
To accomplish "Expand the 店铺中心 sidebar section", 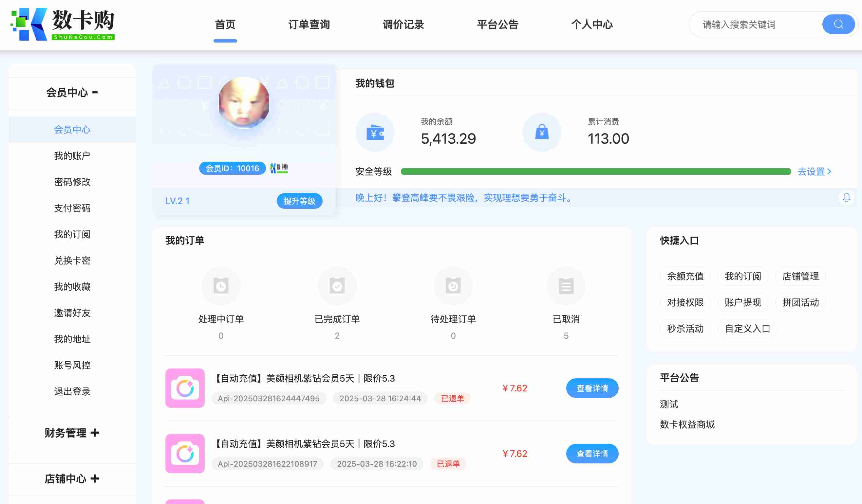I will click(x=72, y=479).
